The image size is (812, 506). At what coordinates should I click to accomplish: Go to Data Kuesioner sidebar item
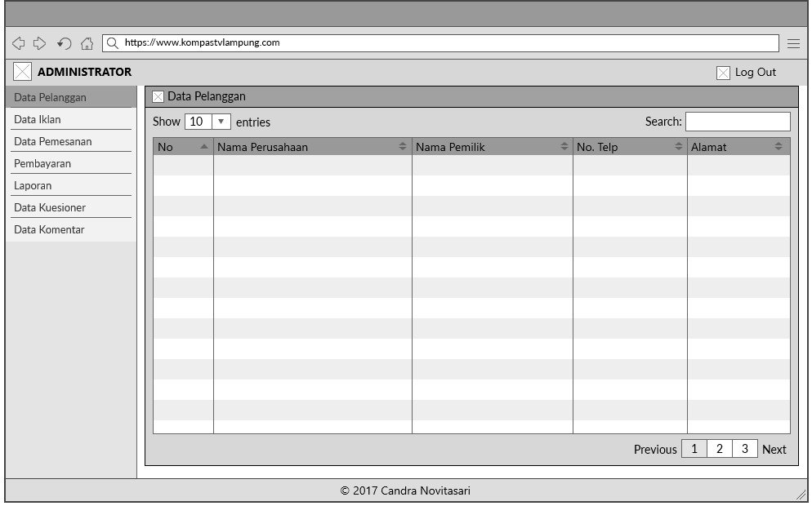point(50,207)
